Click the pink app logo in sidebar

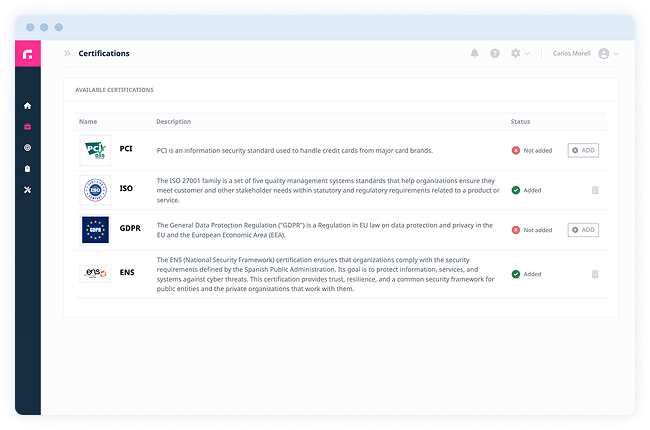click(28, 54)
